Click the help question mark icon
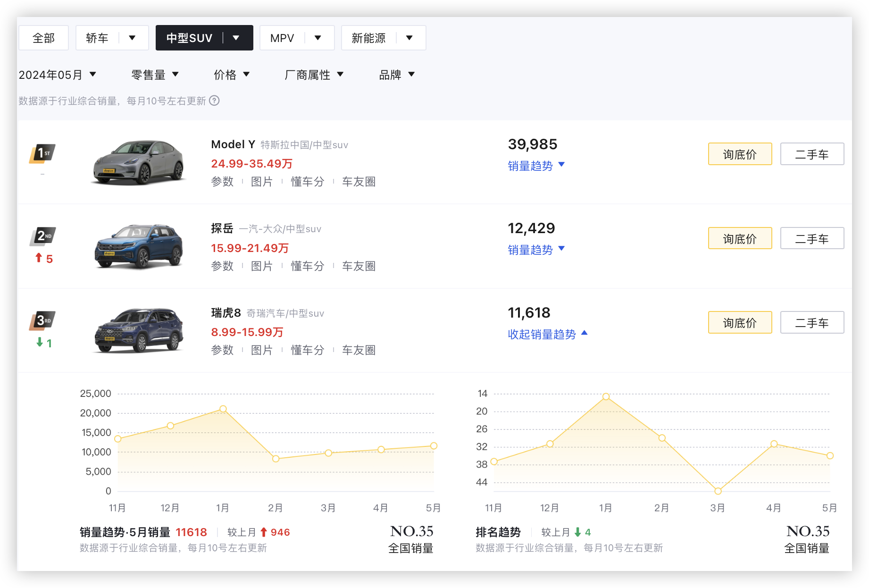 (x=214, y=101)
